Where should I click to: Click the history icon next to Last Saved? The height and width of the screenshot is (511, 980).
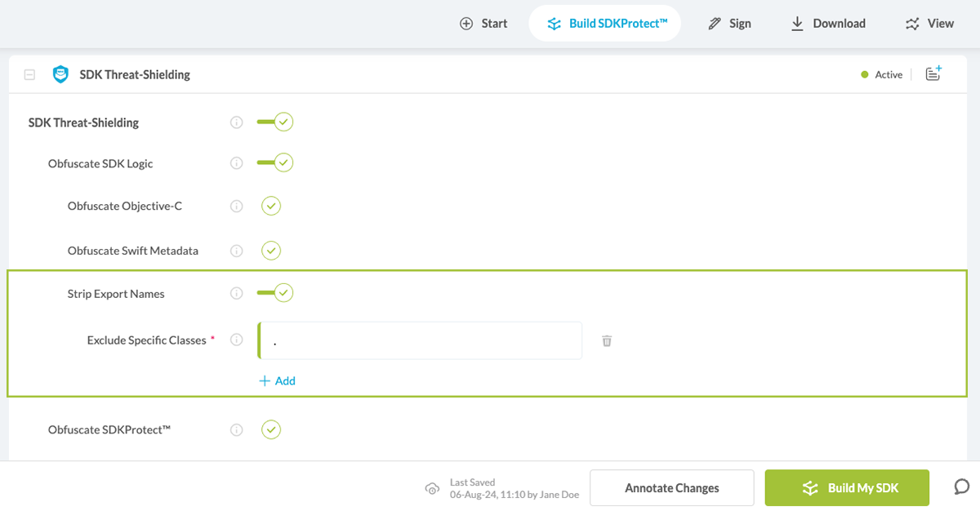tap(432, 487)
